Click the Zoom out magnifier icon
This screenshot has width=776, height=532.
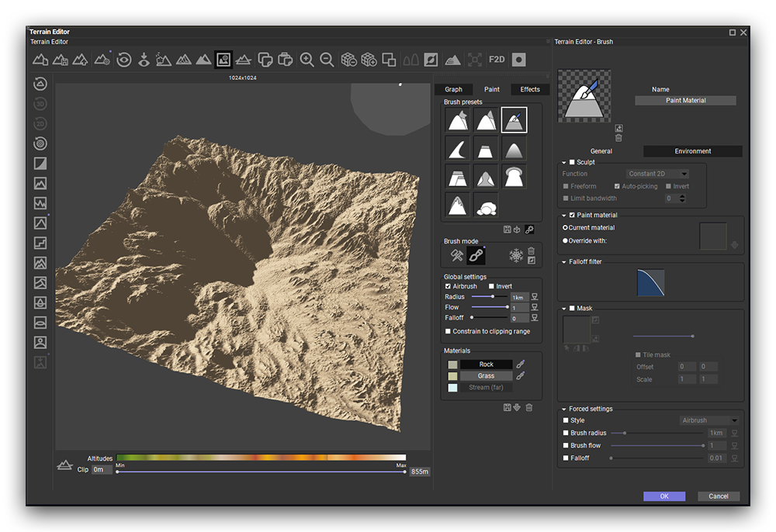pyautogui.click(x=327, y=60)
